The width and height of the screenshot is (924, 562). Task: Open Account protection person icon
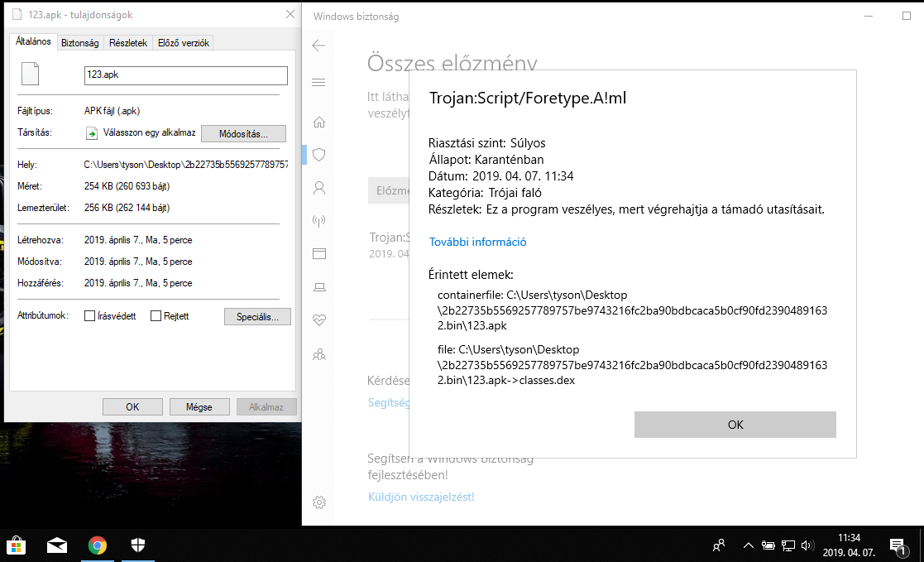click(318, 188)
